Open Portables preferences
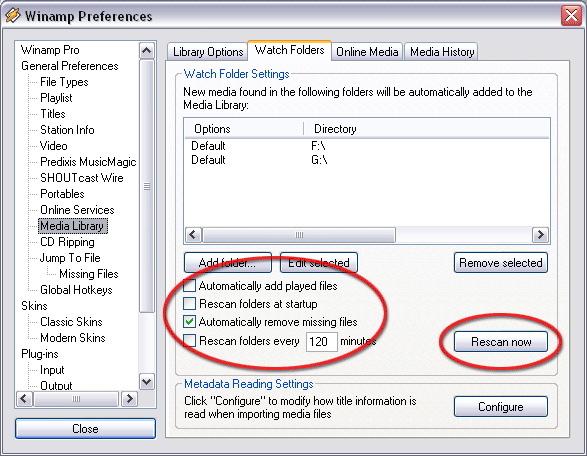Image resolution: width=587 pixels, height=456 pixels. [x=62, y=194]
